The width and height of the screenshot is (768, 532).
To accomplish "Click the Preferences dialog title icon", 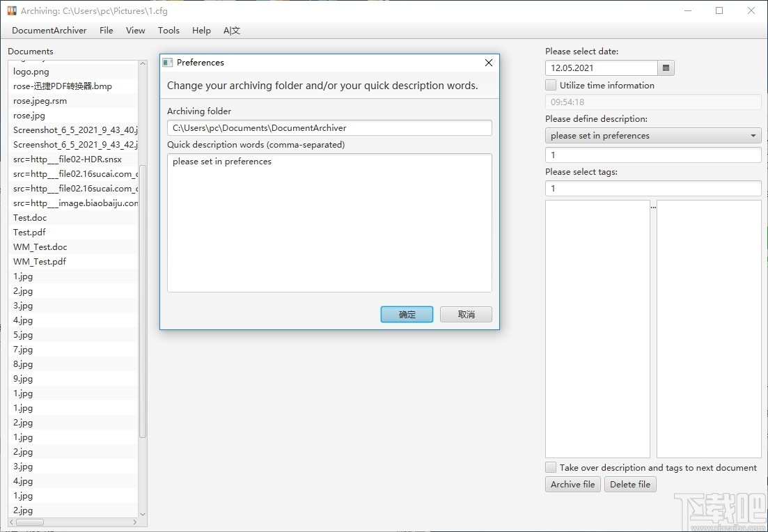I will (168, 63).
